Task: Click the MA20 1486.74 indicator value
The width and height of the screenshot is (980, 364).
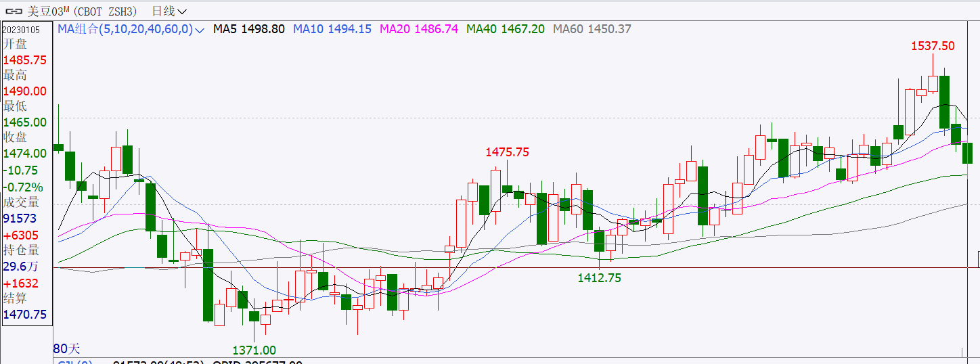Action: click(419, 29)
